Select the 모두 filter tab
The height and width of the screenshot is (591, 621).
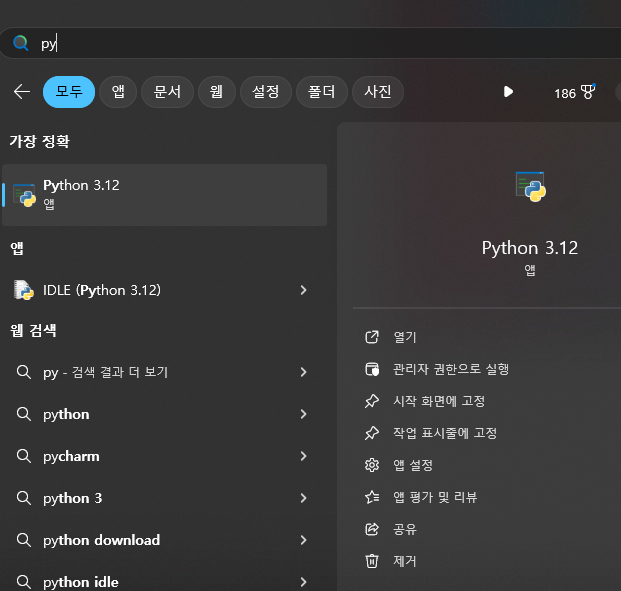69,92
